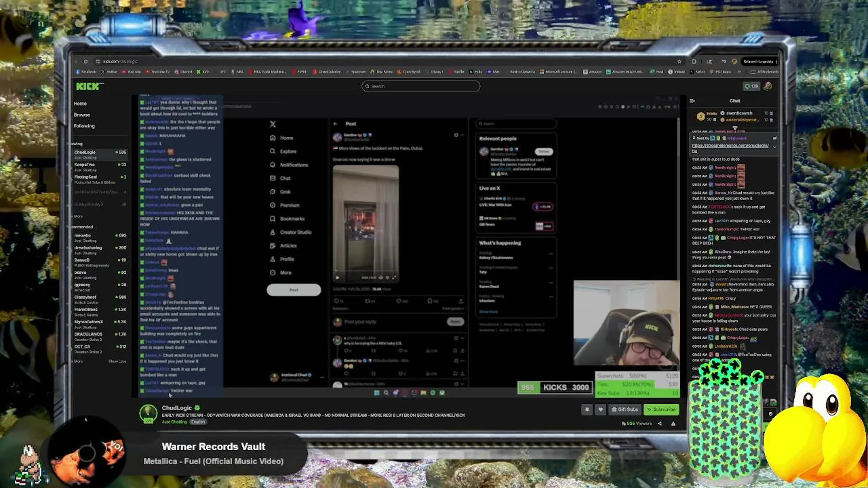Open More in the X sidebar
The height and width of the screenshot is (488, 868).
tap(280, 272)
